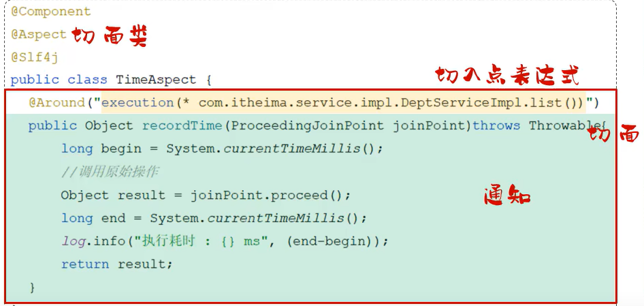Click the log.info 执行耗时 statement

225,241
